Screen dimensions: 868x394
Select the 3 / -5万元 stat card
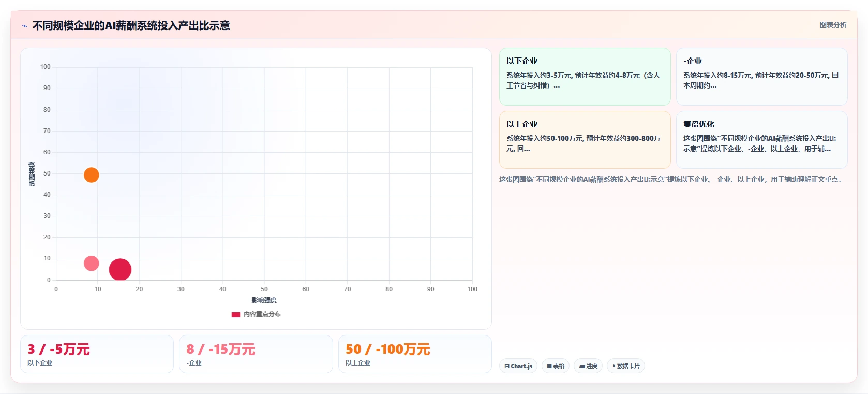point(97,354)
